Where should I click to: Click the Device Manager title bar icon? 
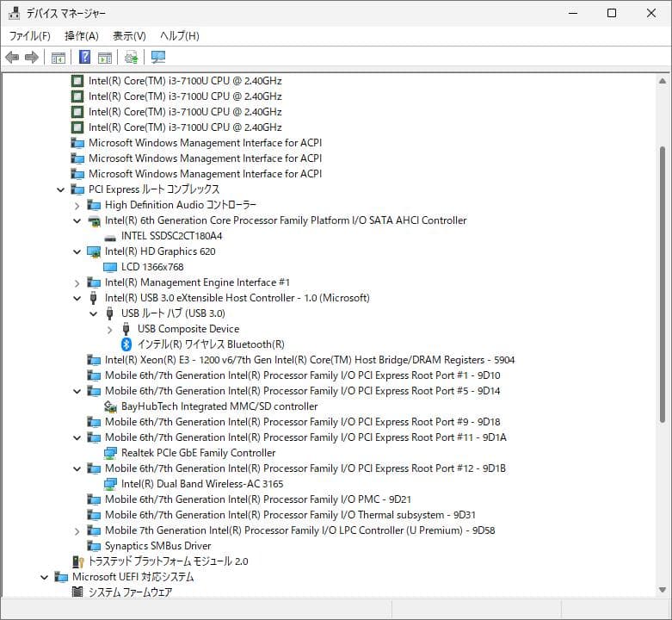(14, 13)
